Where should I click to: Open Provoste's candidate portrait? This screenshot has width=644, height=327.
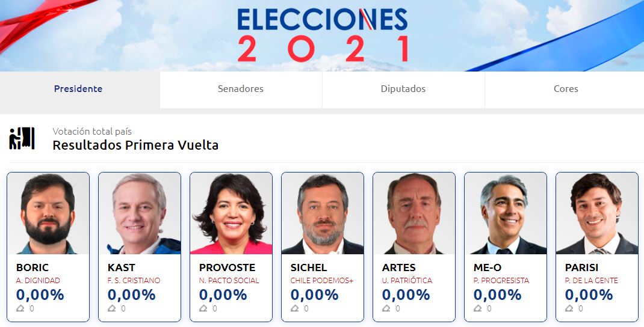(x=231, y=214)
